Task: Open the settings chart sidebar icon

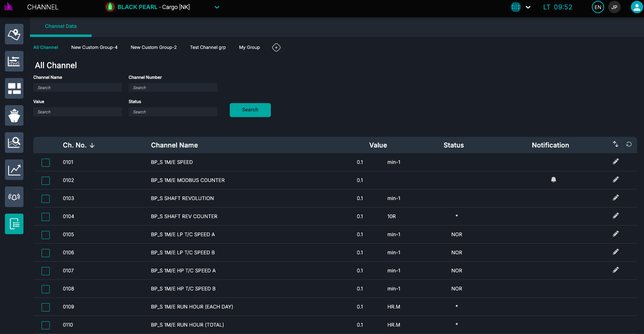Action: (x=14, y=61)
